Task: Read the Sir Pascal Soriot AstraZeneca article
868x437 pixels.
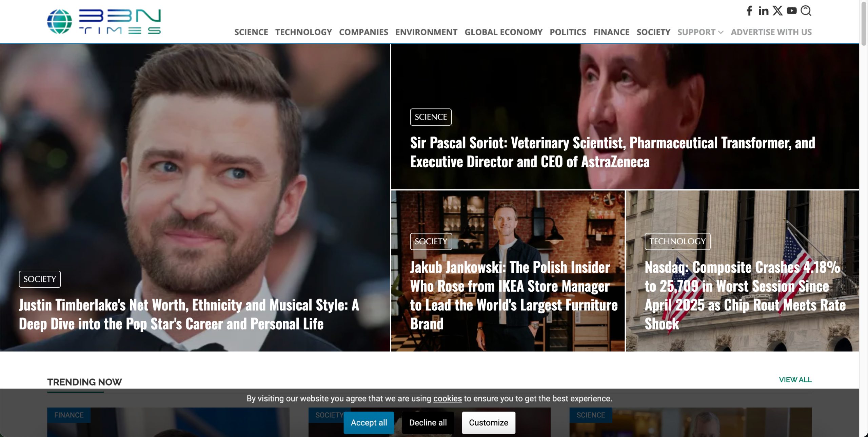Action: pyautogui.click(x=613, y=152)
